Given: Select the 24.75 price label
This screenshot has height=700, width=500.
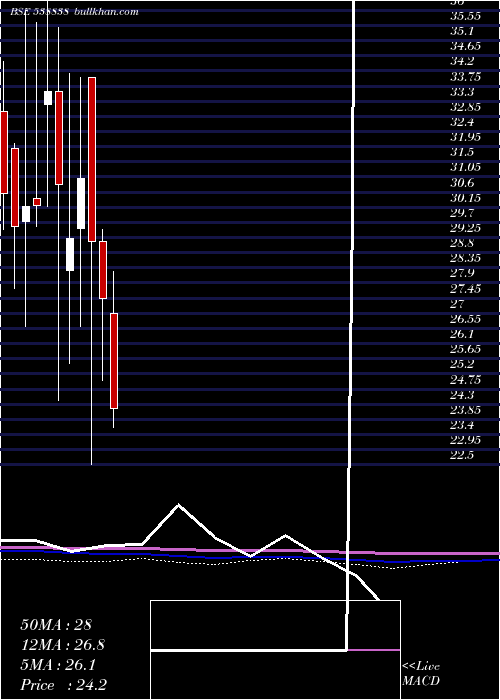Looking at the screenshot, I should point(466,380).
